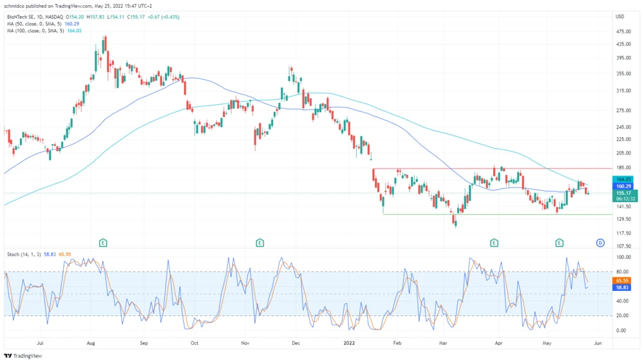Click the Dec label on the time axis
This screenshot has height=363, width=644.
pos(296,343)
